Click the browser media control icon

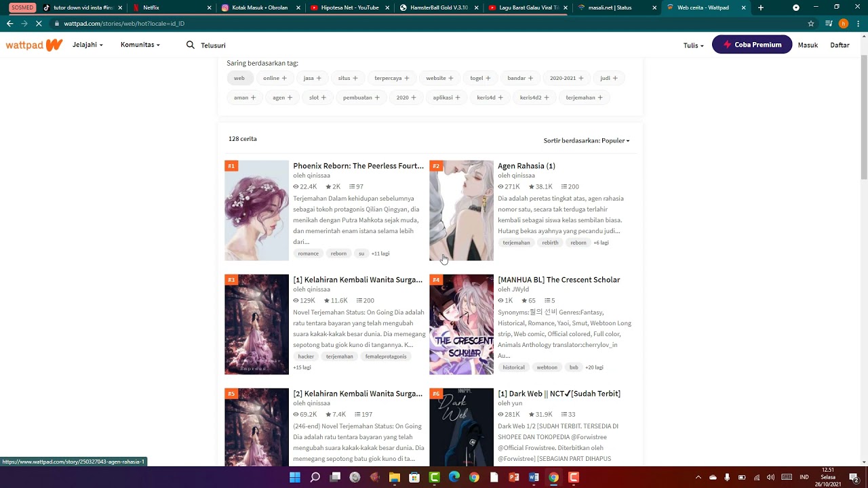(x=829, y=23)
